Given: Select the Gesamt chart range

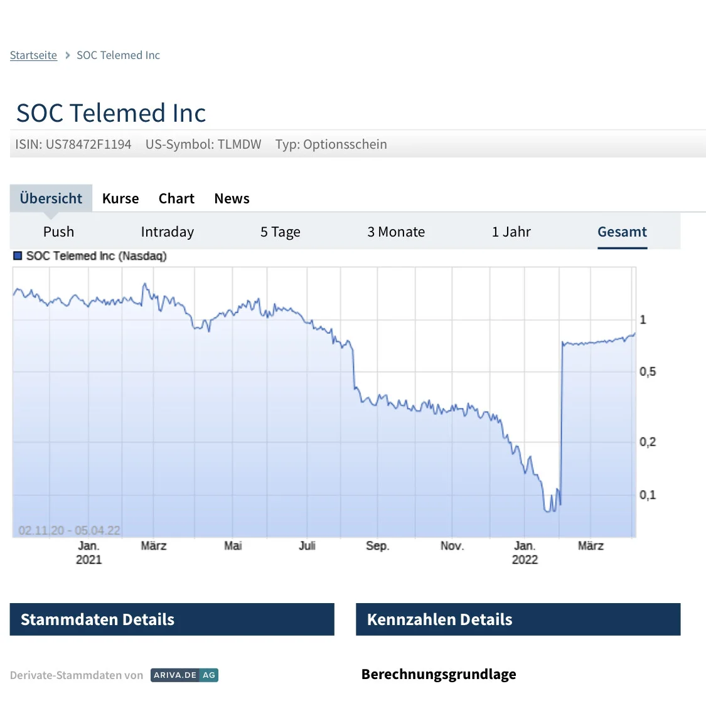Looking at the screenshot, I should 623,232.
